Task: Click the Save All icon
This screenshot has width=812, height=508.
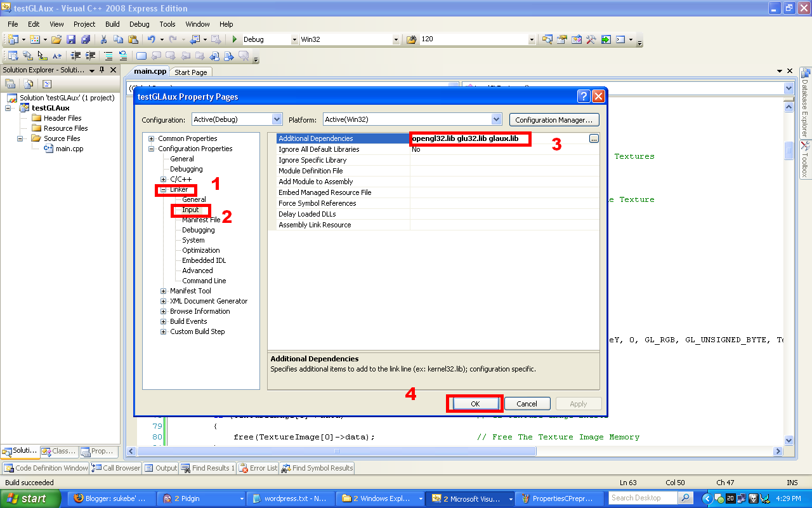Action: pos(86,39)
